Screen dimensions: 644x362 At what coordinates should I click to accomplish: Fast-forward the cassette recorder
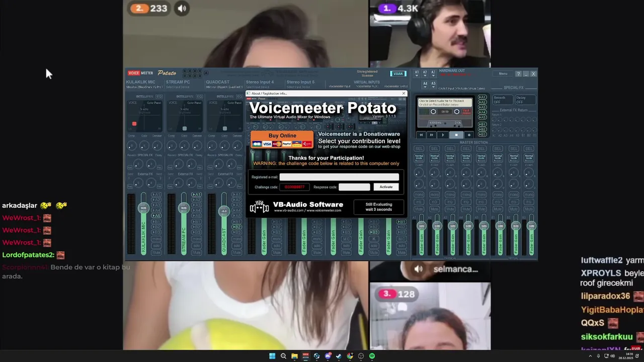pos(432,135)
